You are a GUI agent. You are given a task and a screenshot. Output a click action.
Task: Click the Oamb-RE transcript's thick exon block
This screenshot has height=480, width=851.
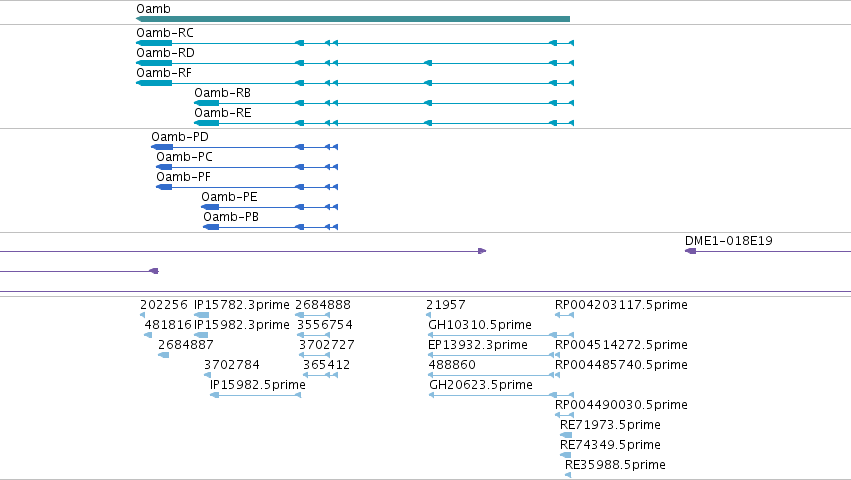[207, 123]
